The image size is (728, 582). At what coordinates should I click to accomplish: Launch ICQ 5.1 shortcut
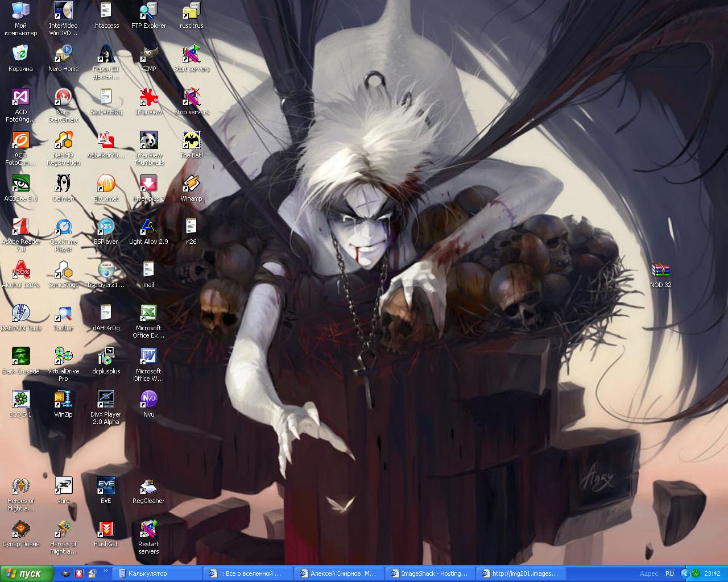coord(20,404)
